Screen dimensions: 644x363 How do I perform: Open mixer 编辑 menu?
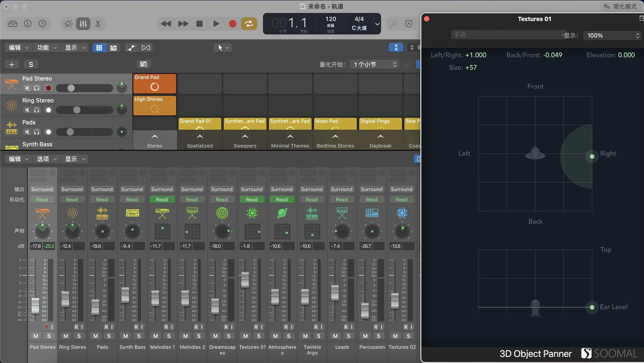19,159
